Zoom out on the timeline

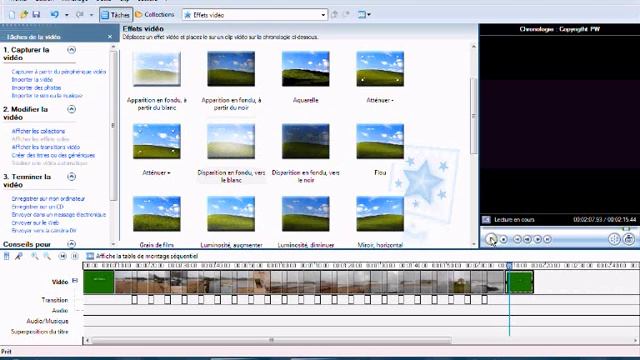coord(47,256)
